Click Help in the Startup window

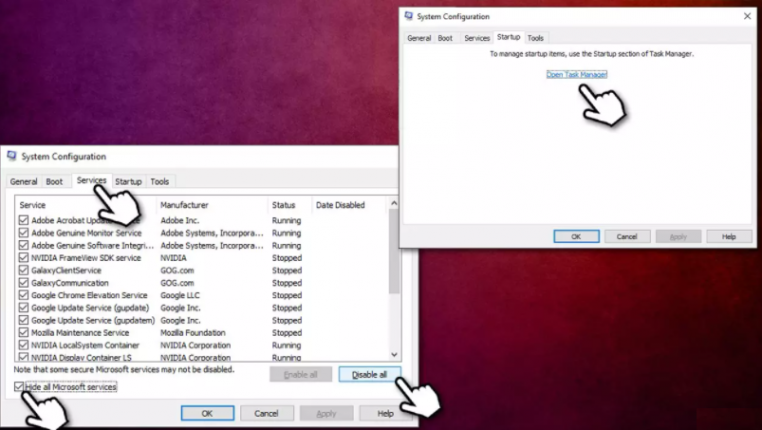coord(729,237)
